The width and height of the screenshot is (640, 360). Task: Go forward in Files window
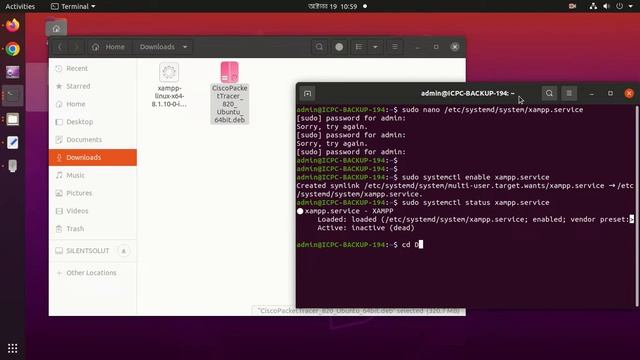(x=76, y=47)
